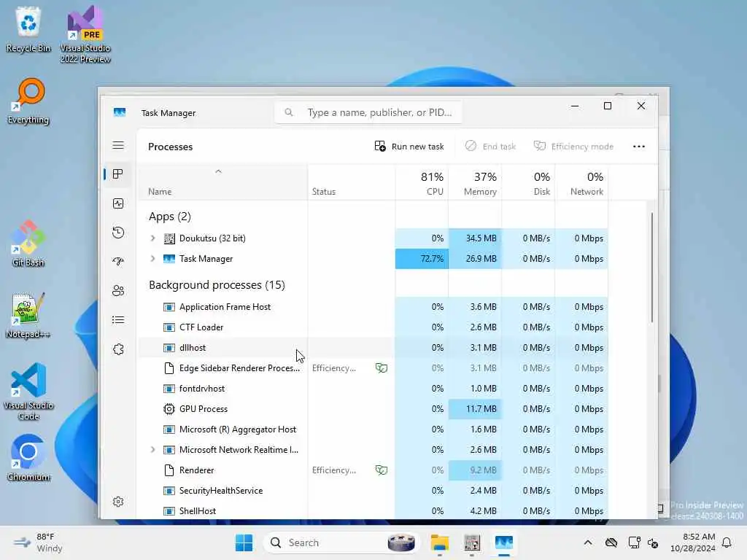Focus the Task Manager search field
The height and width of the screenshot is (560, 747).
(368, 112)
